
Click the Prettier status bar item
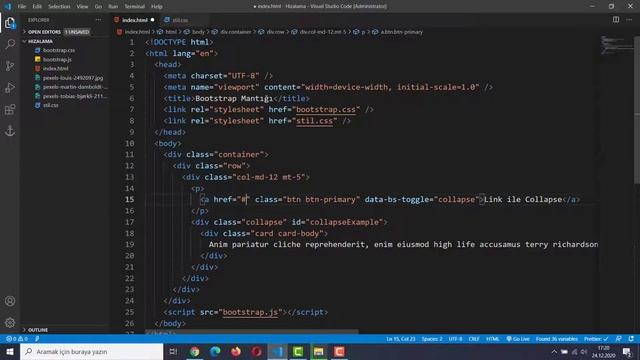tap(596, 339)
